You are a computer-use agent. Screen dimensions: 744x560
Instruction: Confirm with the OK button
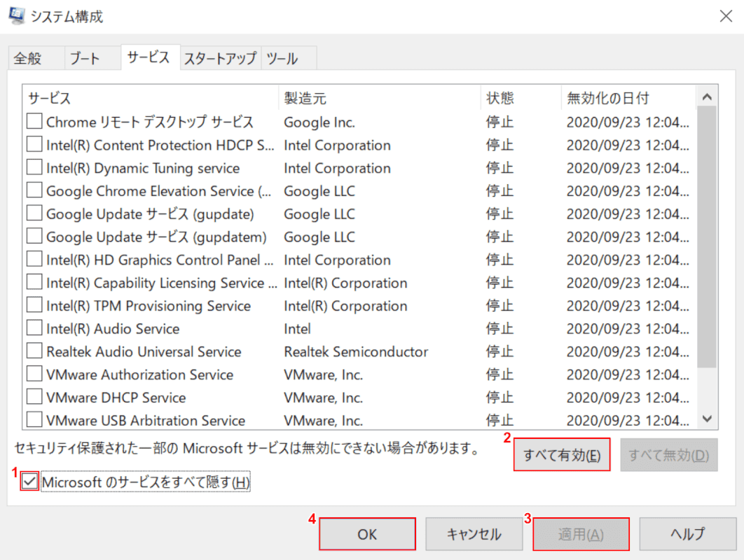point(367,534)
